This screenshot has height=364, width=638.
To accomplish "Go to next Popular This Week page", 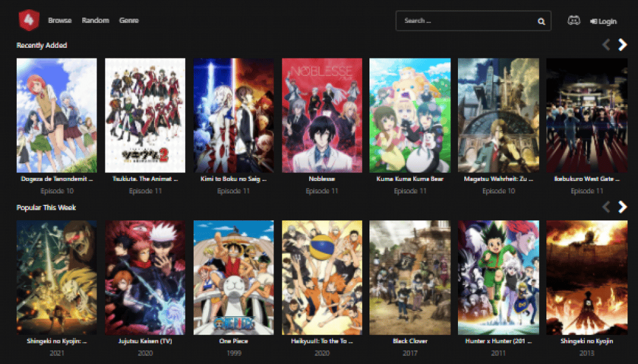I will pyautogui.click(x=622, y=207).
